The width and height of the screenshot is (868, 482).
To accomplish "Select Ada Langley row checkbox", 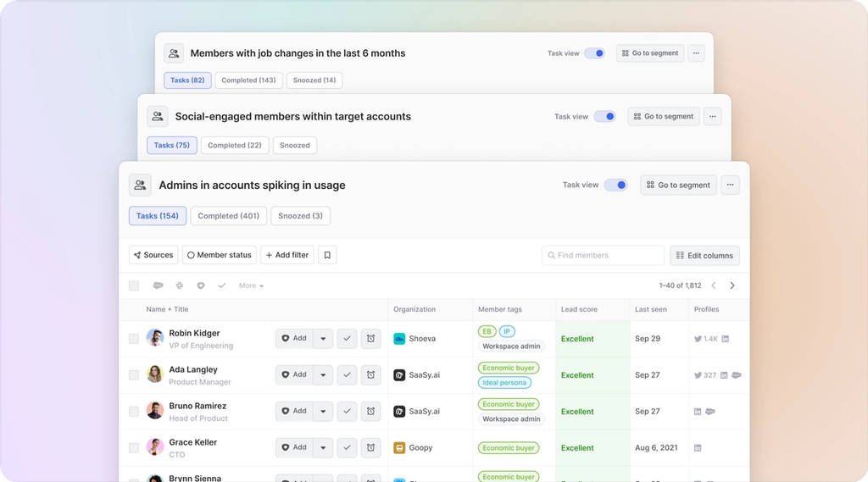I will pos(134,375).
